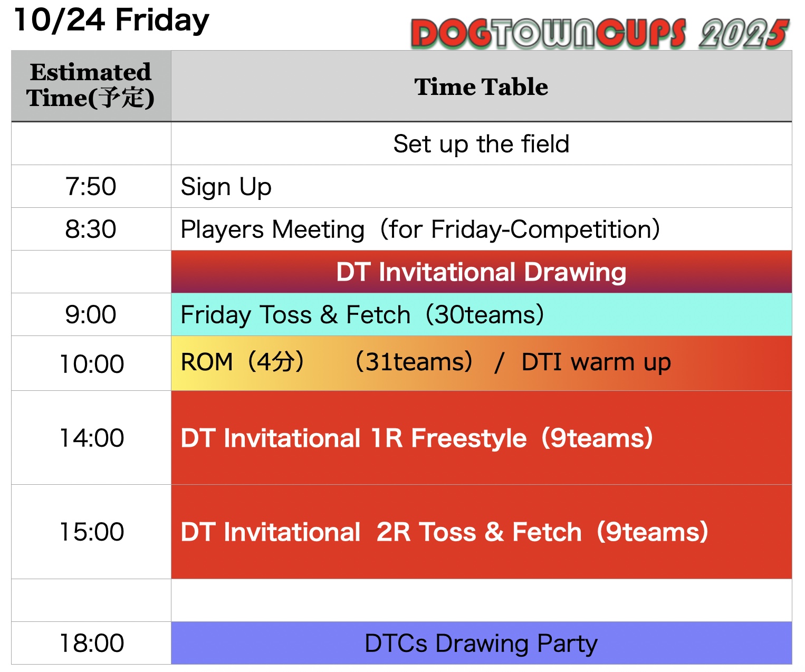Click the "10/24 Friday" date heading
This screenshot has height=672, width=805.
(111, 21)
